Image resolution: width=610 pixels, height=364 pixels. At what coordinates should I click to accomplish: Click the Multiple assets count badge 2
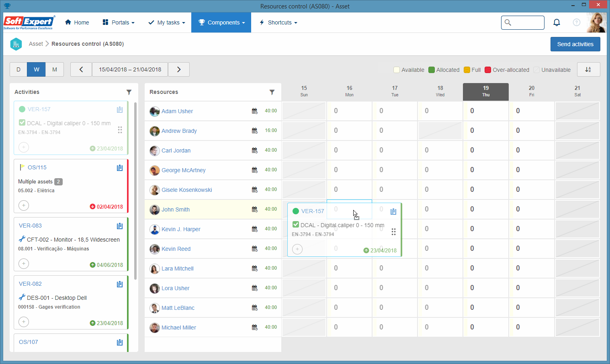click(58, 182)
